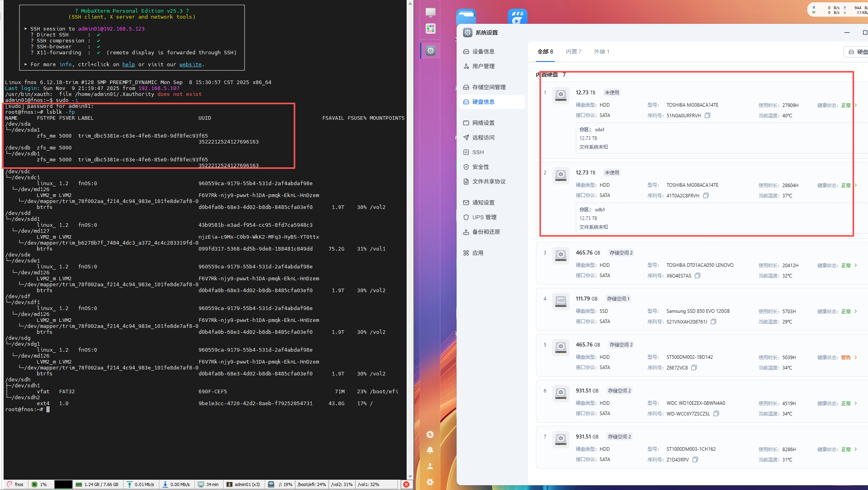The image size is (868, 490).
Task: Copy Samsung SSD serial number icon
Action: pyautogui.click(x=713, y=322)
